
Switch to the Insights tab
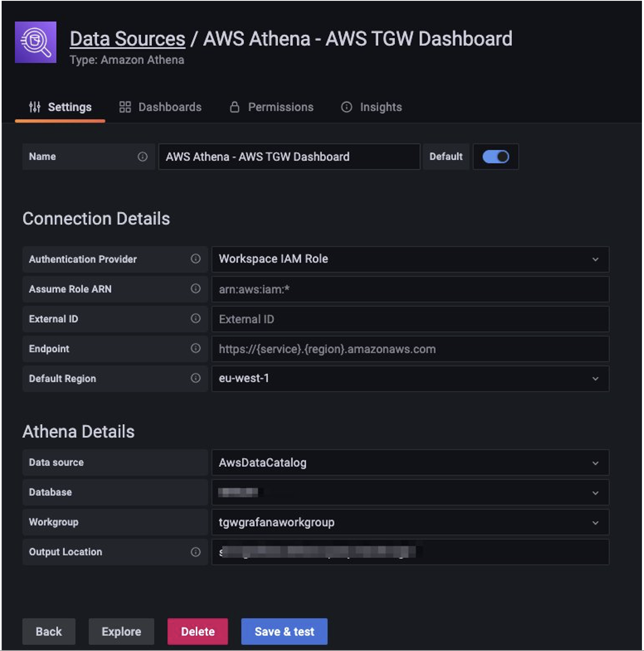click(x=371, y=107)
